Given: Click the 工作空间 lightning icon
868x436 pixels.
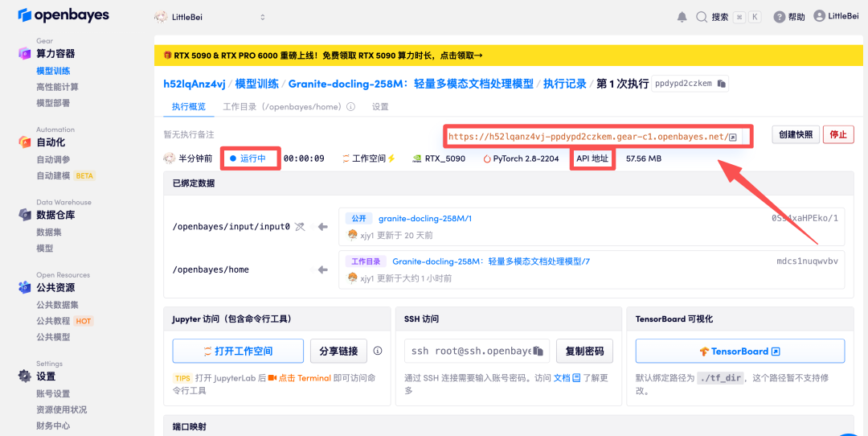Looking at the screenshot, I should pos(391,158).
